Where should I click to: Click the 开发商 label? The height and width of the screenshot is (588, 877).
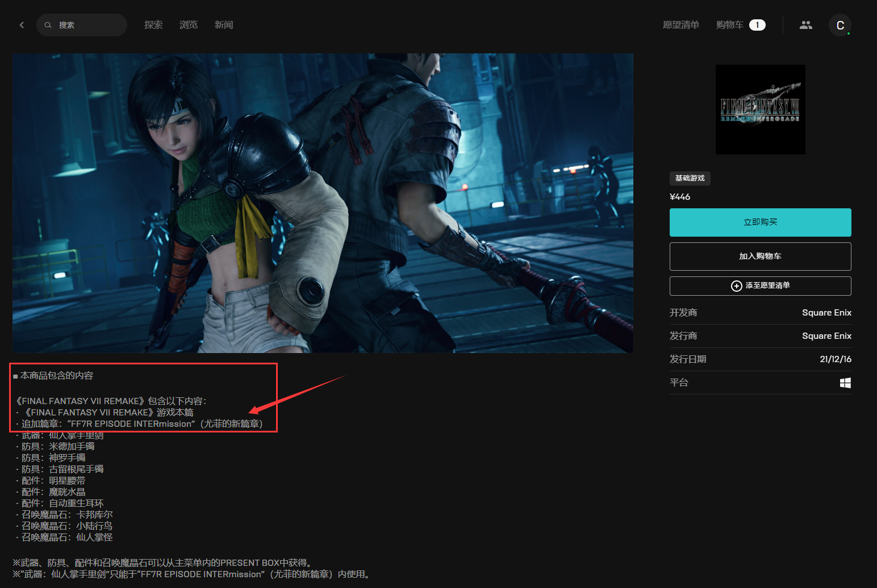pyautogui.click(x=683, y=313)
